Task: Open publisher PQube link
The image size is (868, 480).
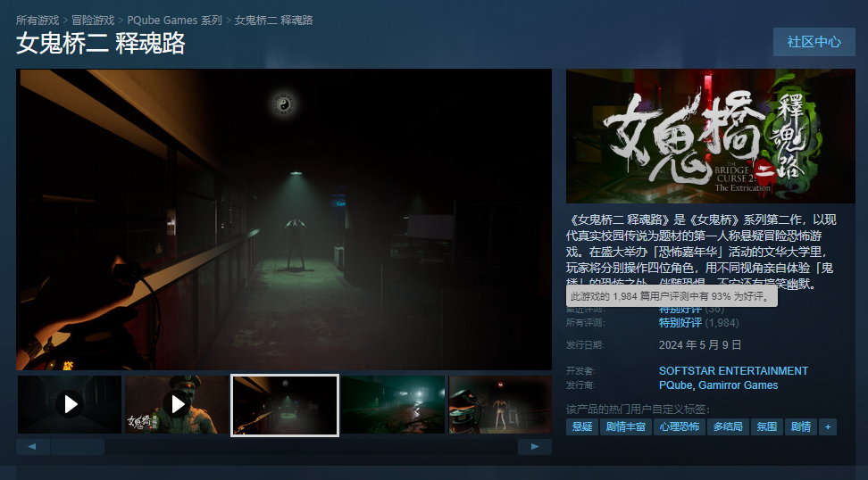Action: tap(675, 385)
